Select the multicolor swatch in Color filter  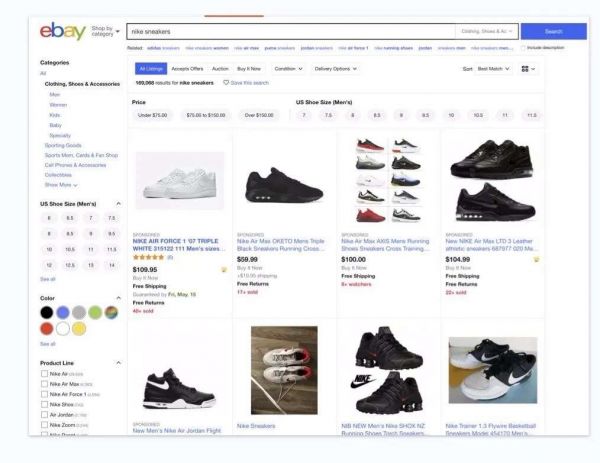click(x=111, y=313)
